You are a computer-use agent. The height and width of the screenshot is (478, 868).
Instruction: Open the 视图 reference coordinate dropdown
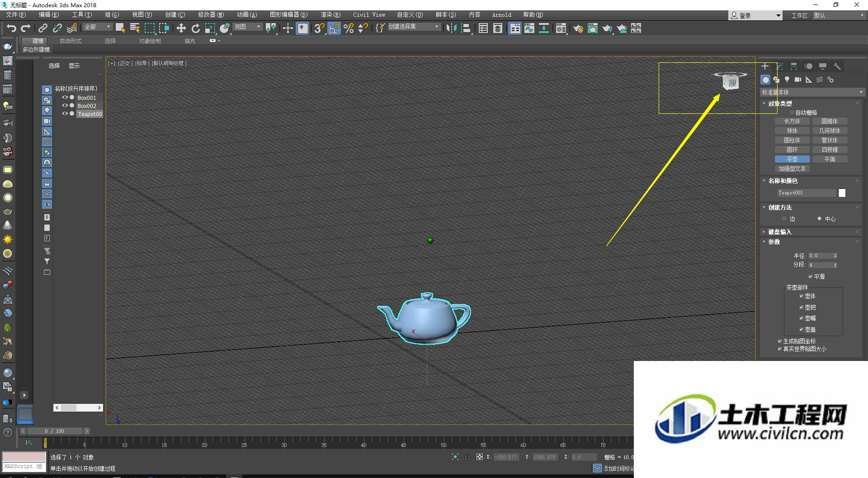247,27
